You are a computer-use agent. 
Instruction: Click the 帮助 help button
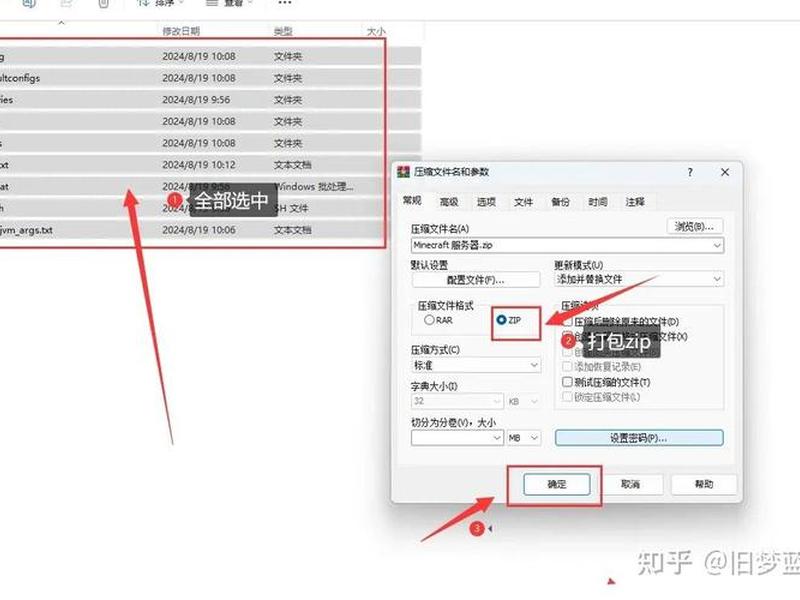point(704,484)
